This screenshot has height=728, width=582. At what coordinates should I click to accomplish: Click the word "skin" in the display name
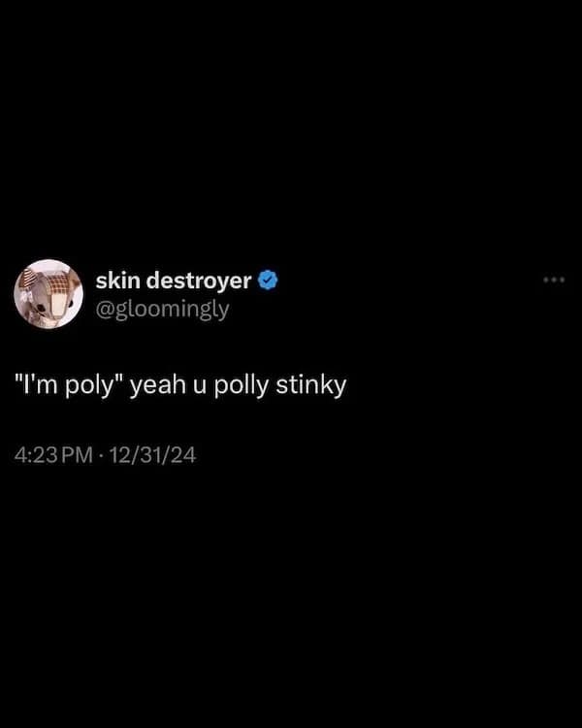coord(118,280)
